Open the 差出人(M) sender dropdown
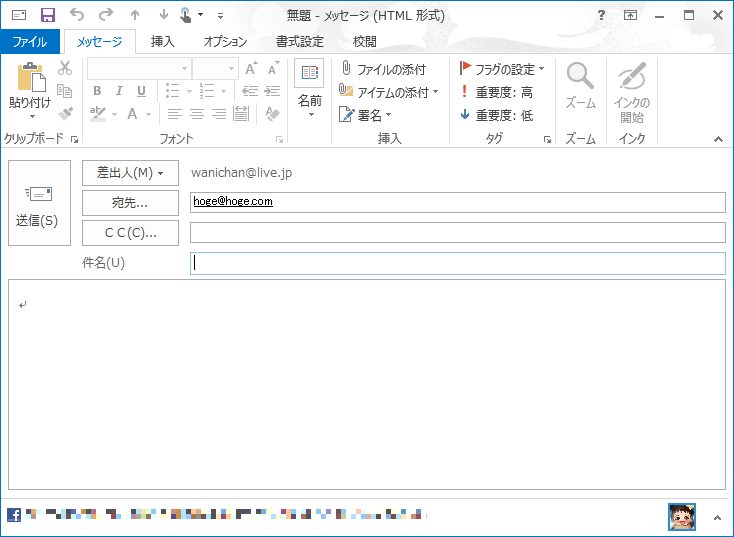The height and width of the screenshot is (537, 734). 130,173
